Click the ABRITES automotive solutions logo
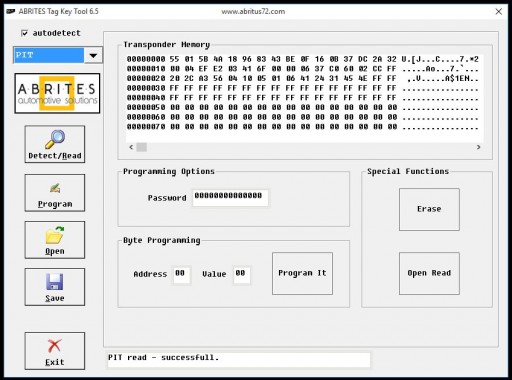This screenshot has width=512, height=380. coord(57,93)
